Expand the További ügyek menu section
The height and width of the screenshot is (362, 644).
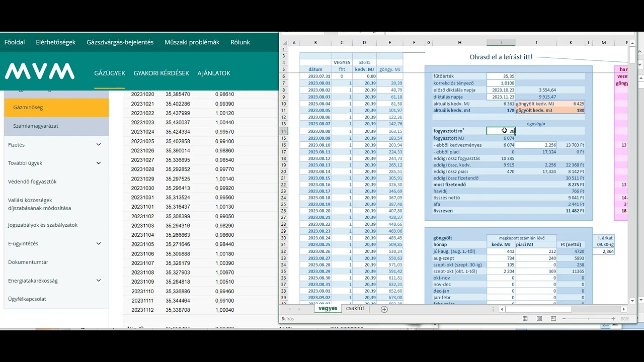[99, 163]
